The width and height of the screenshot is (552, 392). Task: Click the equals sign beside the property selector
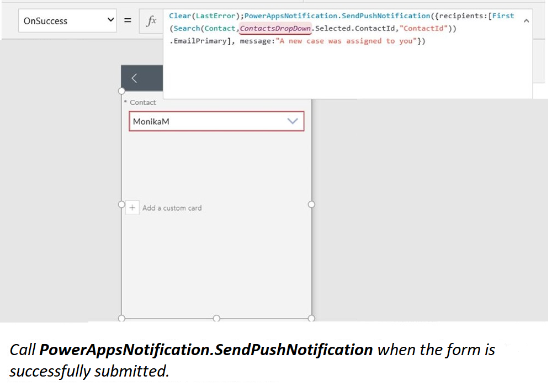click(x=128, y=20)
